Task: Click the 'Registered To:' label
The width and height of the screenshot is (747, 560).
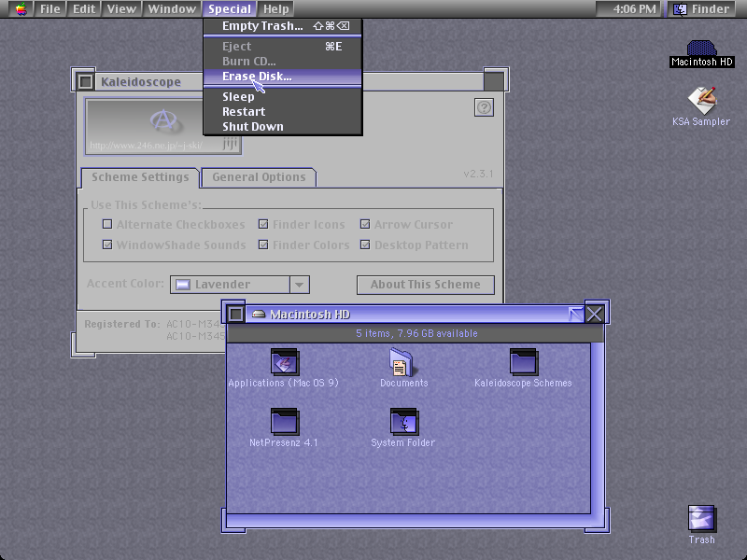Action: [x=122, y=324]
